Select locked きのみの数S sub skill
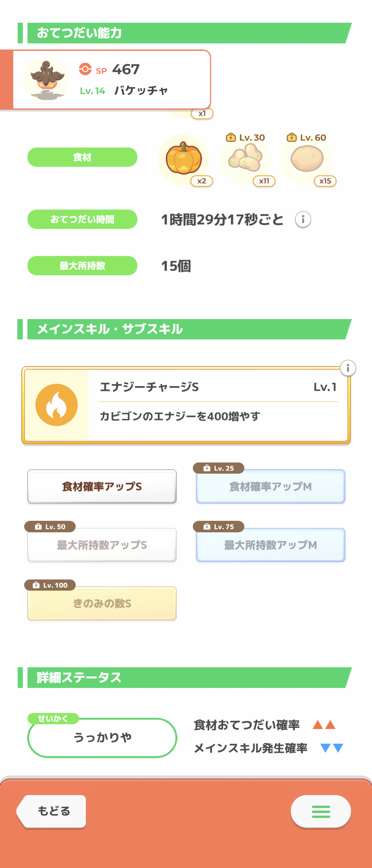This screenshot has height=868, width=372. (x=102, y=604)
